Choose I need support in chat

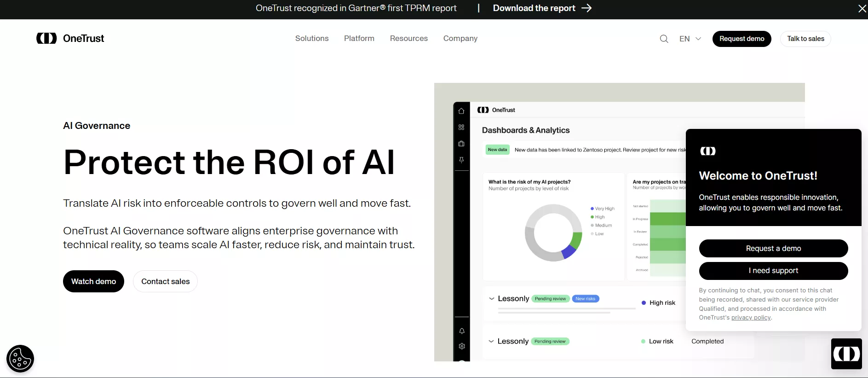tap(773, 271)
